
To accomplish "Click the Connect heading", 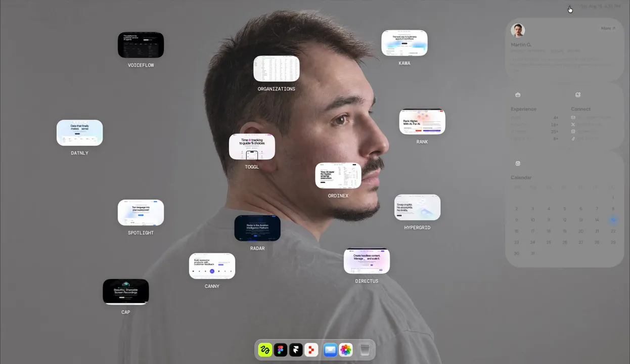I will 580,109.
